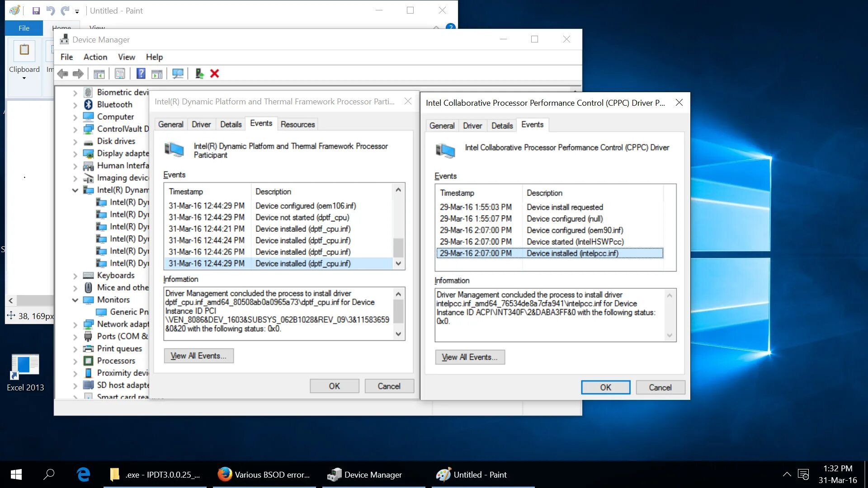This screenshot has width=868, height=488.
Task: Open the Action Center notification icon
Action: tap(803, 474)
